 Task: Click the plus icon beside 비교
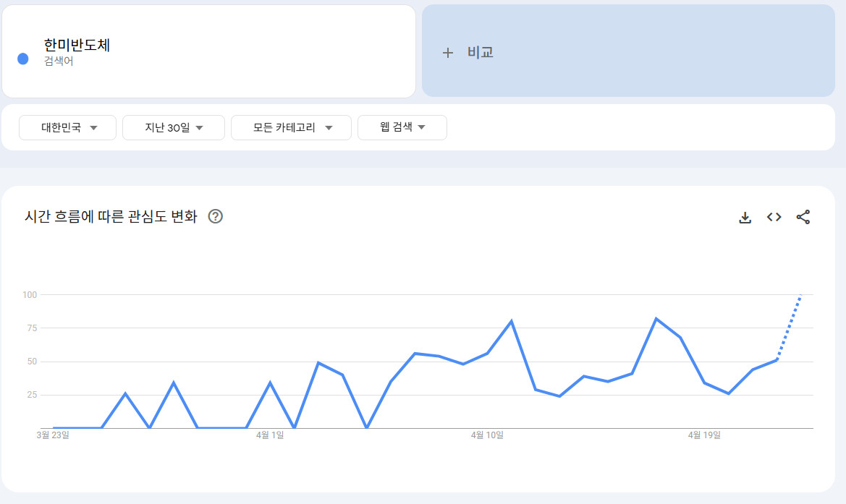pos(448,53)
